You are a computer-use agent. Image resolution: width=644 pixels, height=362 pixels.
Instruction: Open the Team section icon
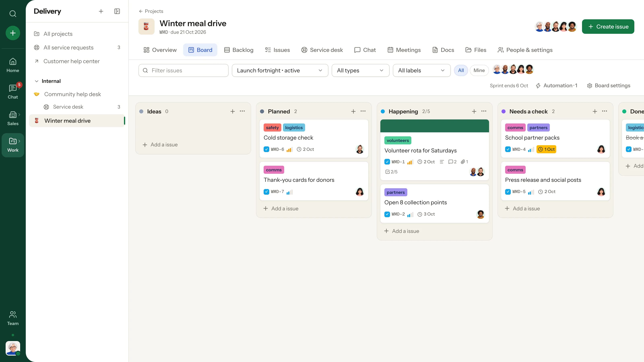coord(13,318)
